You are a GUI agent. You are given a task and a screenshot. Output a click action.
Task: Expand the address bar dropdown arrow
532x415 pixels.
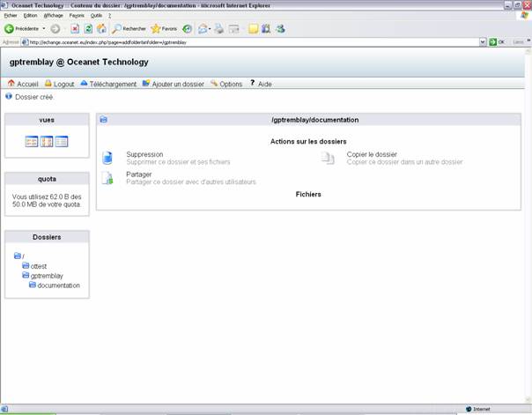(x=483, y=42)
